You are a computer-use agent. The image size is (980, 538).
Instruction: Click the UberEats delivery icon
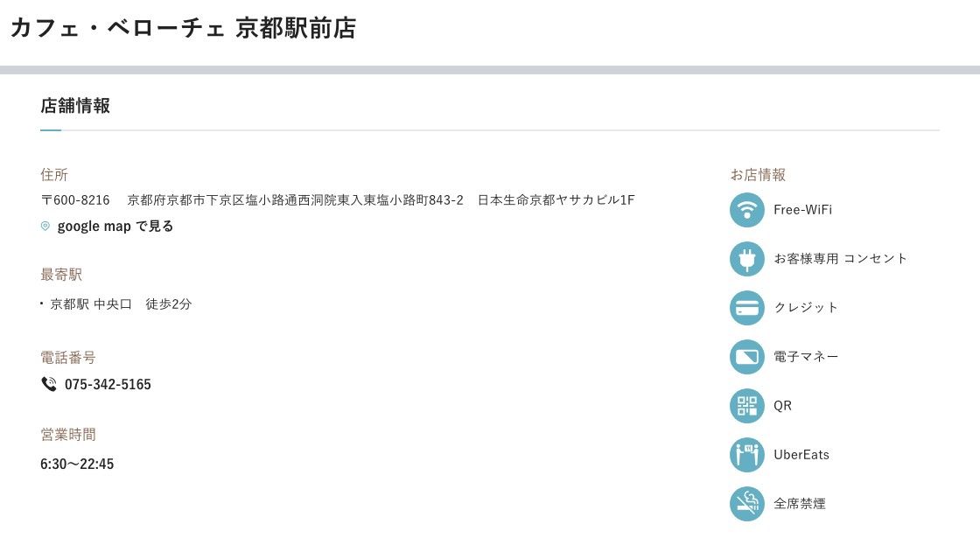click(747, 455)
